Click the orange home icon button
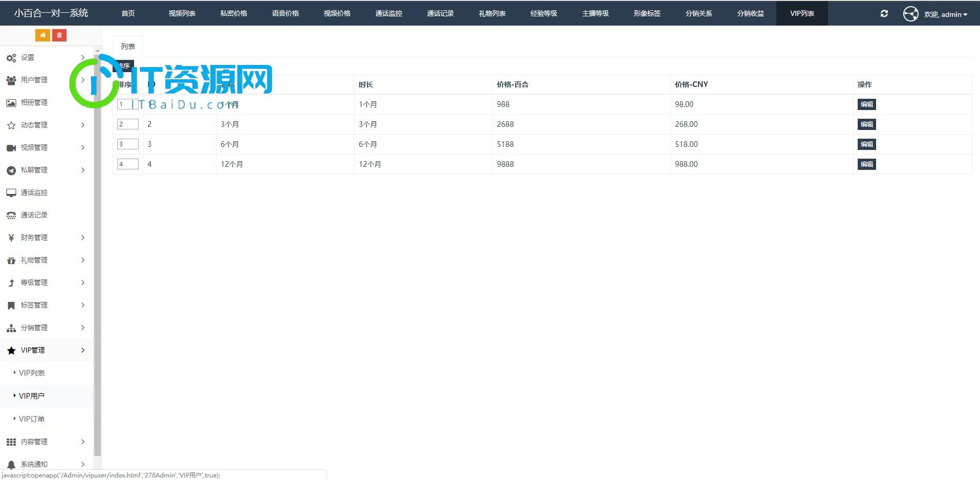The width and height of the screenshot is (980, 480). [42, 35]
